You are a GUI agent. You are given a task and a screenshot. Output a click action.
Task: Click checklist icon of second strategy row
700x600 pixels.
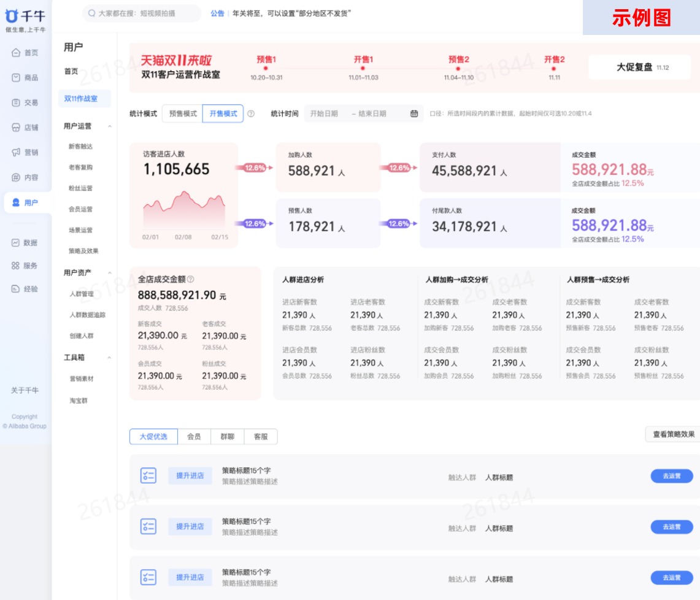click(148, 527)
